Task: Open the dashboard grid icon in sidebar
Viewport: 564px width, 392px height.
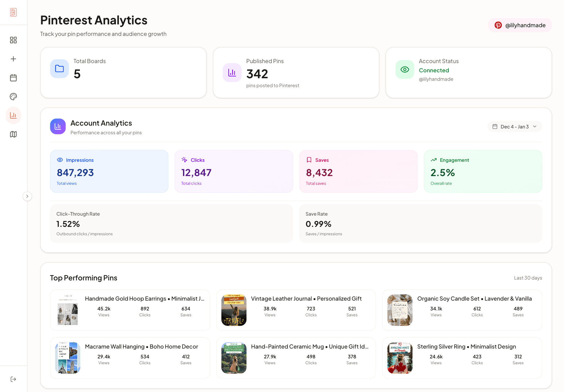Action: 13,40
